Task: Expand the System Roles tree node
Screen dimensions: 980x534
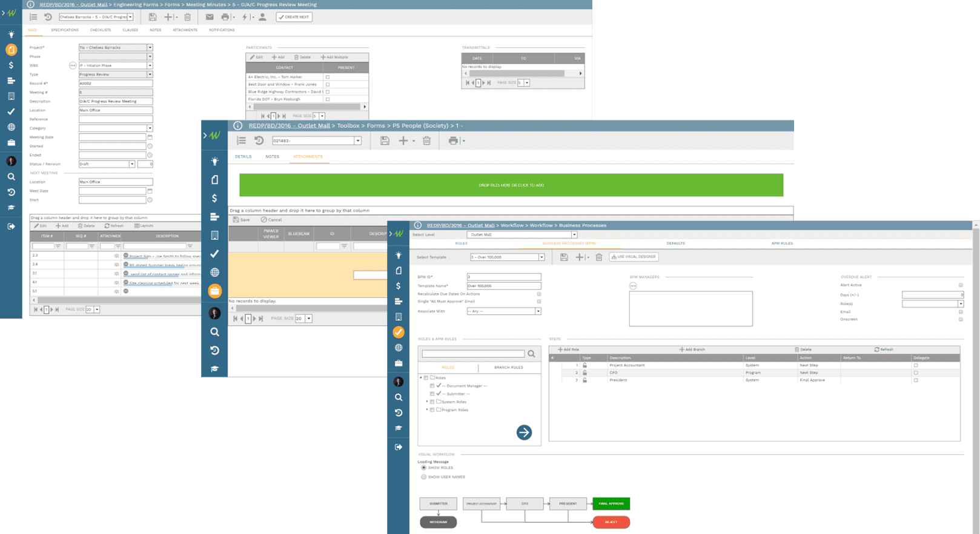Action: coord(427,401)
